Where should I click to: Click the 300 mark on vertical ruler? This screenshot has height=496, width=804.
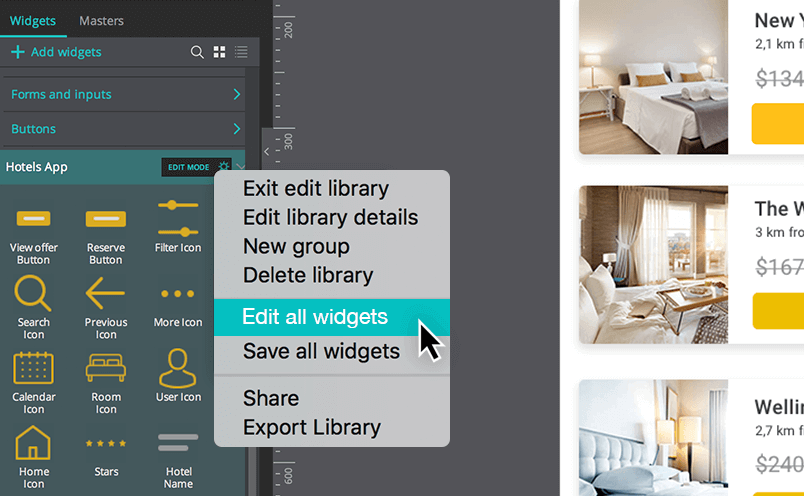(288, 142)
